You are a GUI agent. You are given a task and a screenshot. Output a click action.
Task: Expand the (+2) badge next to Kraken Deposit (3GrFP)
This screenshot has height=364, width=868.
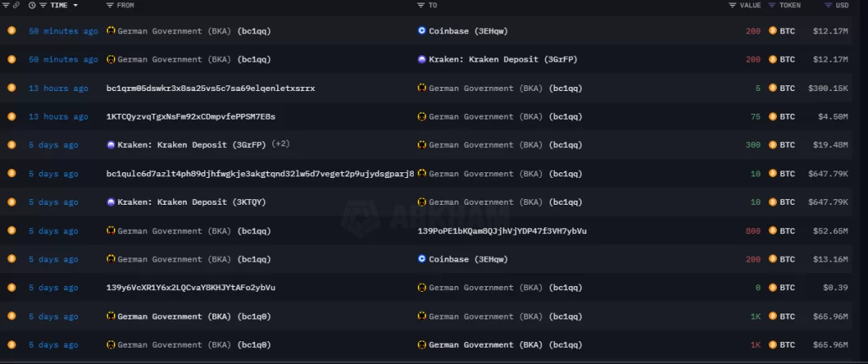[x=280, y=145]
